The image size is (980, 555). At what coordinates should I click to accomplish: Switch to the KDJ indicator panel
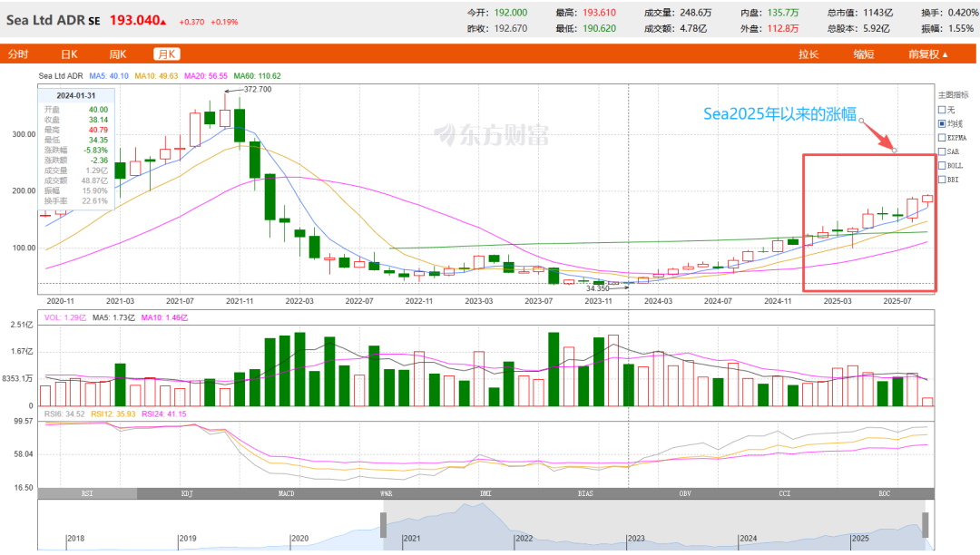click(188, 493)
